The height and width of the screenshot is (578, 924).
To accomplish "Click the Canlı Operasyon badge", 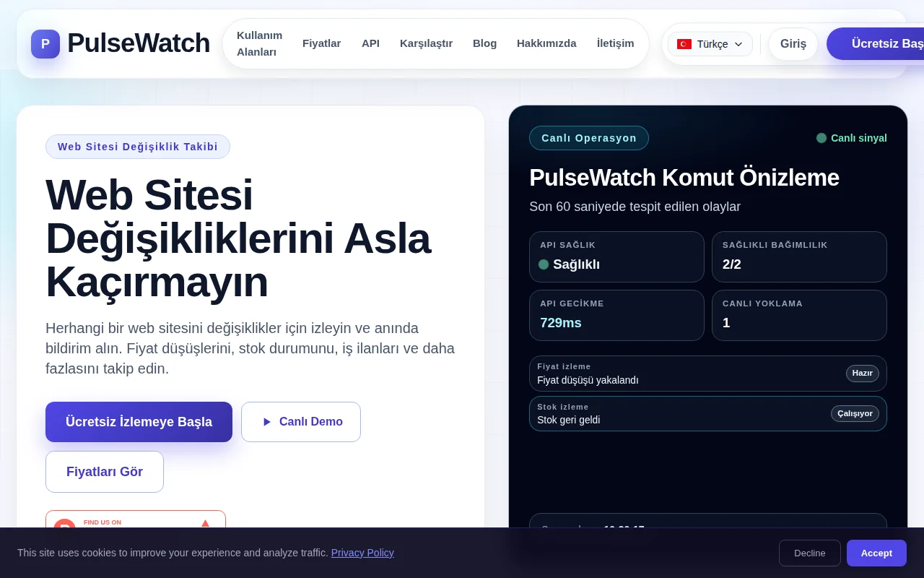I will pyautogui.click(x=589, y=138).
